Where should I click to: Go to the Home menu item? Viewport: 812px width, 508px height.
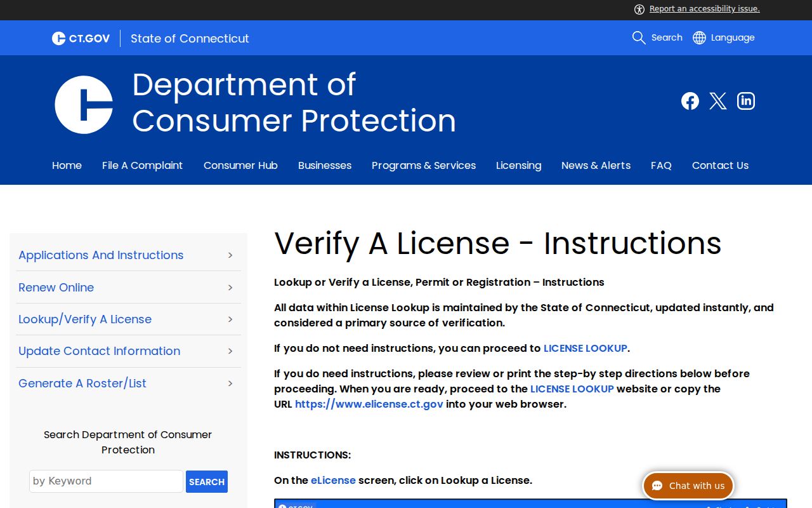tap(67, 165)
